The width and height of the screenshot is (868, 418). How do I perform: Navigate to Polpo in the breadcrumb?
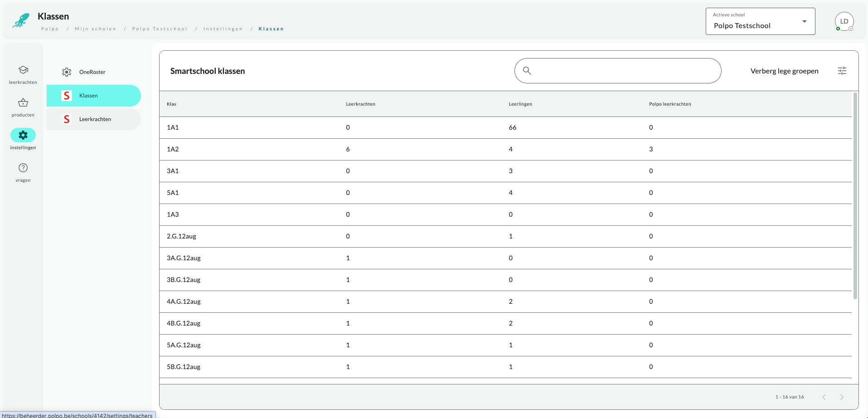click(50, 29)
